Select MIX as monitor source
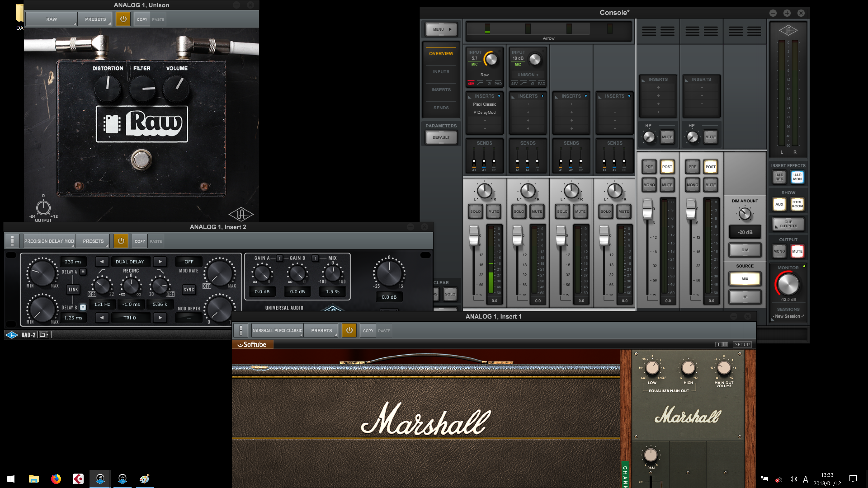This screenshot has width=868, height=488. point(745,279)
